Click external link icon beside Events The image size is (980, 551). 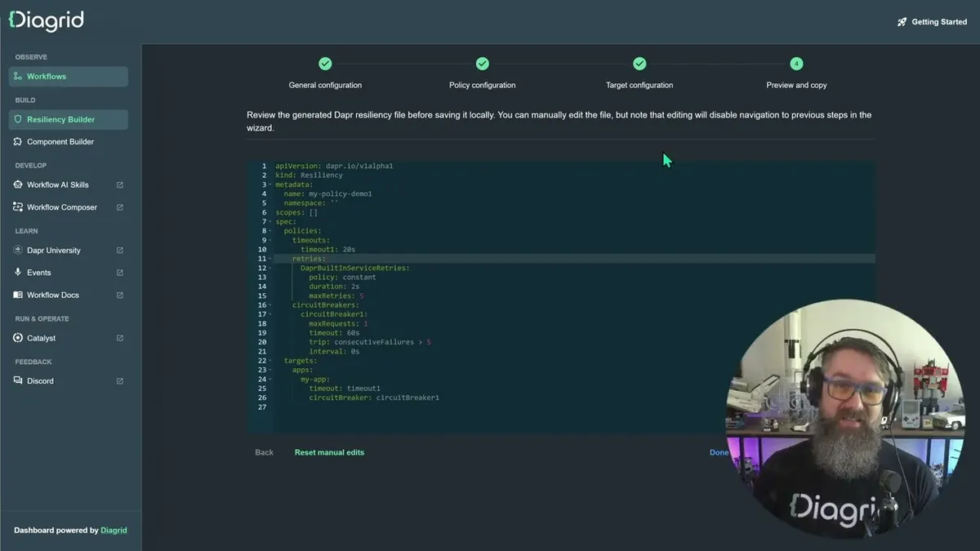120,273
